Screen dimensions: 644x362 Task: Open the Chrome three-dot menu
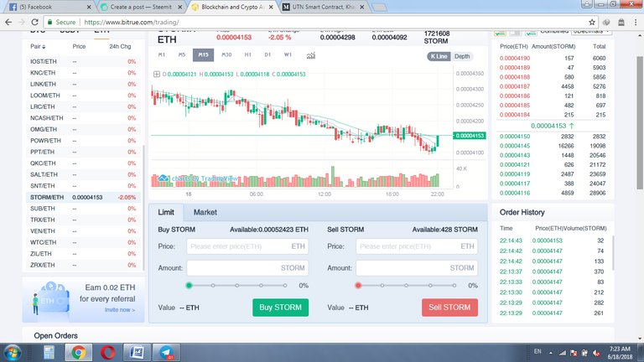[x=636, y=22]
